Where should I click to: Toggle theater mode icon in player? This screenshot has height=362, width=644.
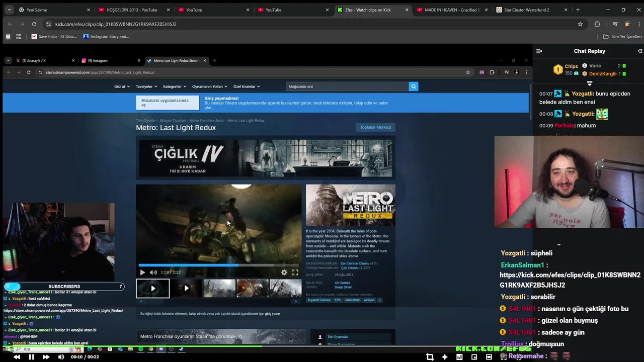point(489,357)
